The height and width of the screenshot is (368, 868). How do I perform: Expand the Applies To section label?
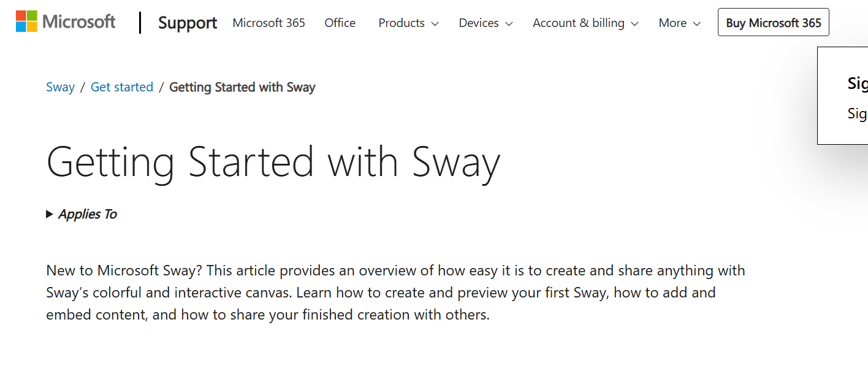click(x=88, y=214)
